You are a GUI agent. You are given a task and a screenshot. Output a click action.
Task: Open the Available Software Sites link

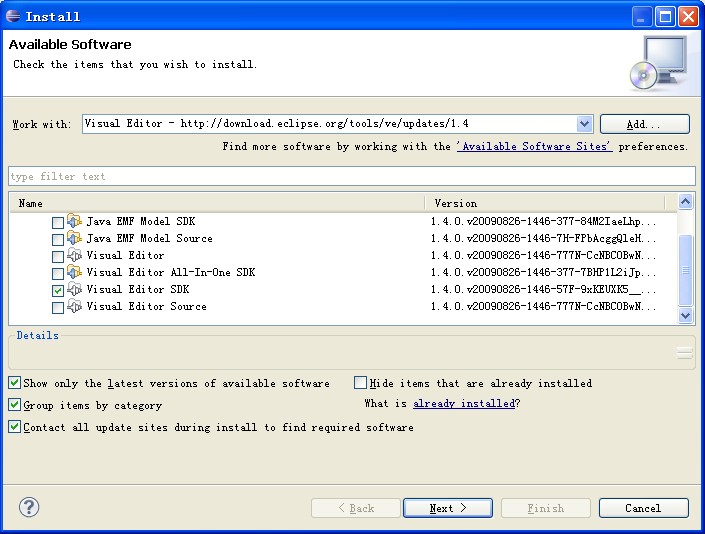(x=534, y=147)
